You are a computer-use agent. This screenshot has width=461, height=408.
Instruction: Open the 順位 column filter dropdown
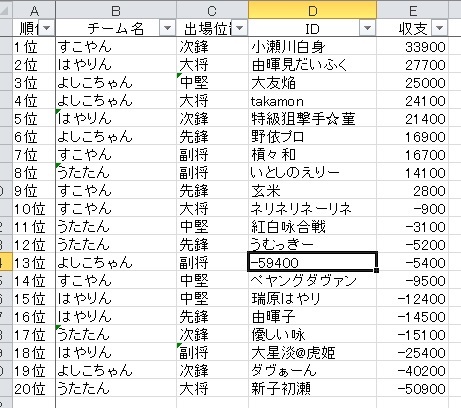click(46, 28)
